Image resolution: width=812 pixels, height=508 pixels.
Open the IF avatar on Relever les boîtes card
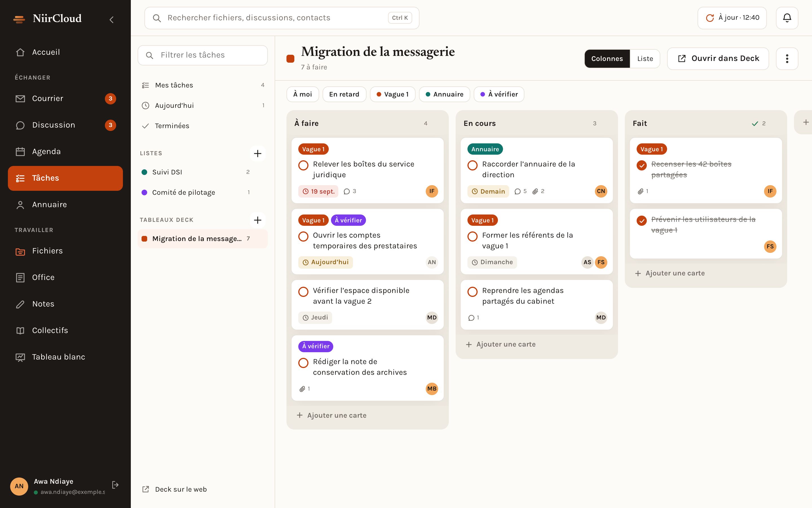pos(431,191)
